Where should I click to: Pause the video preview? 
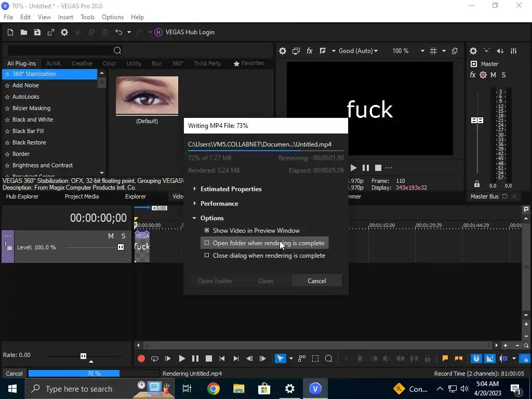point(366,168)
